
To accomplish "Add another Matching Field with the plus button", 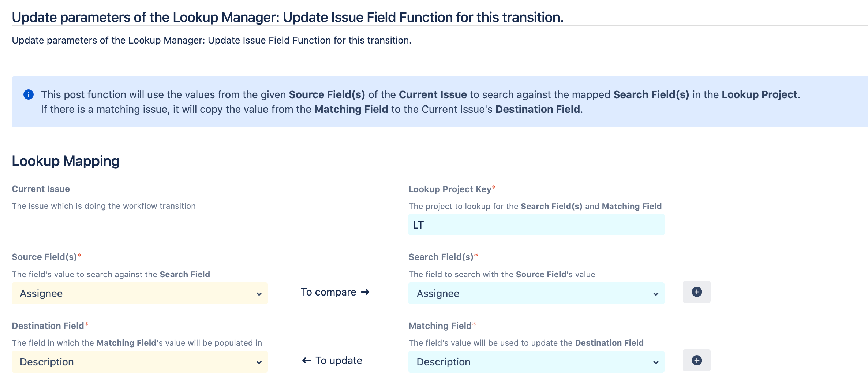I will tap(696, 360).
